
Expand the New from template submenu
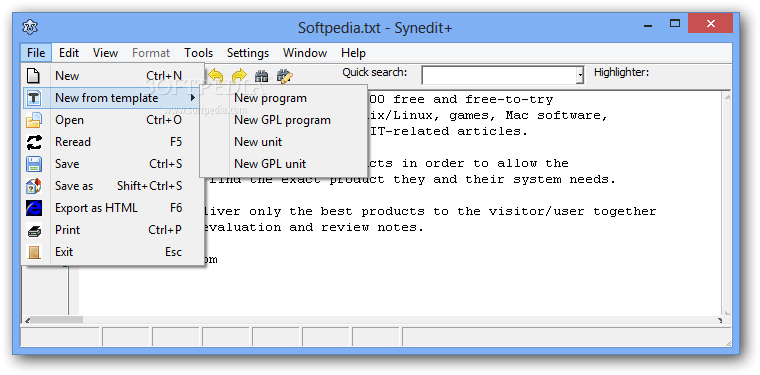coord(112,98)
